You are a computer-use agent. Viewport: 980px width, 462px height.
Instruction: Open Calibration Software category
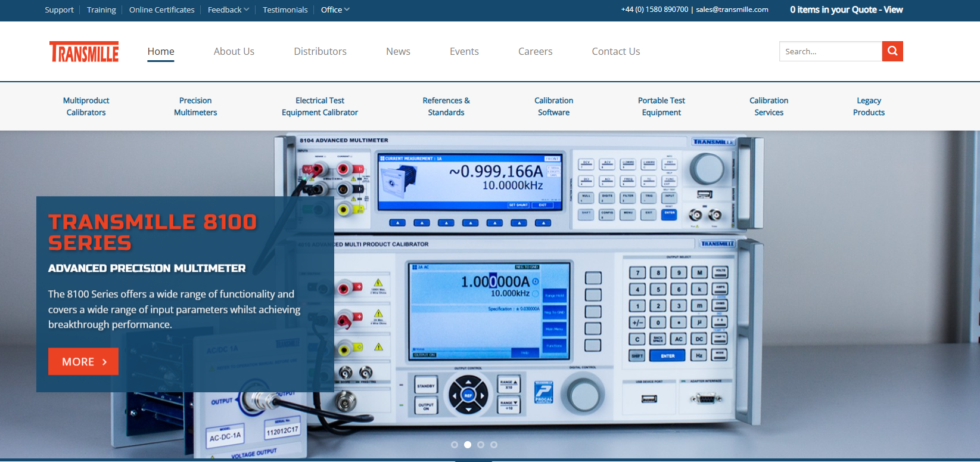point(554,106)
